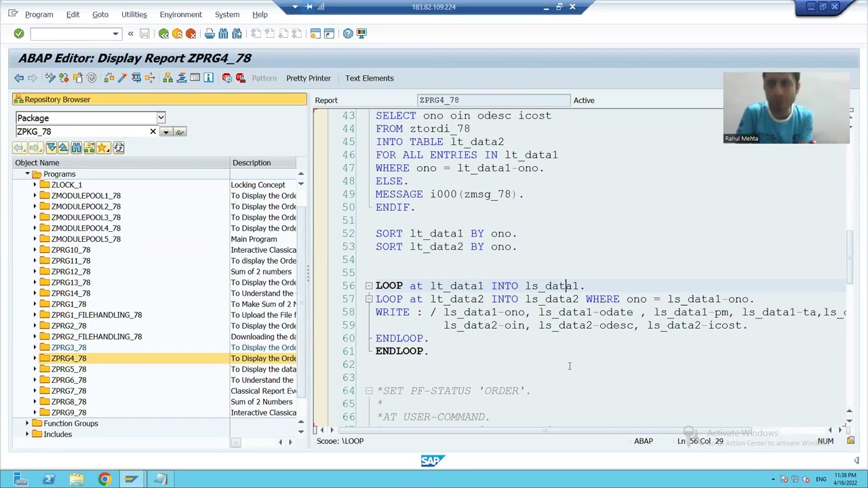Viewport: 868px width, 488px height.
Task: Click the Help On information icon
Action: (208, 78)
